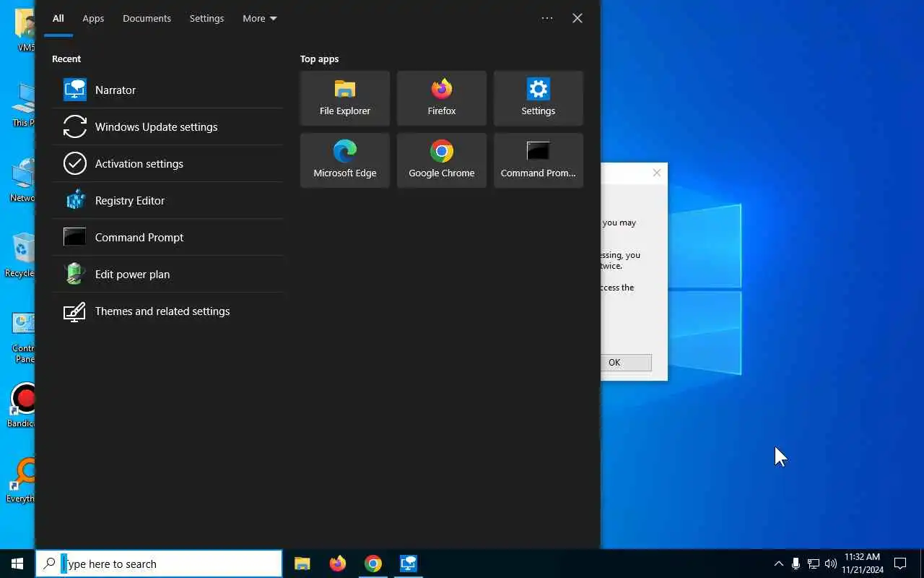Show hidden system tray icons

[x=778, y=564]
